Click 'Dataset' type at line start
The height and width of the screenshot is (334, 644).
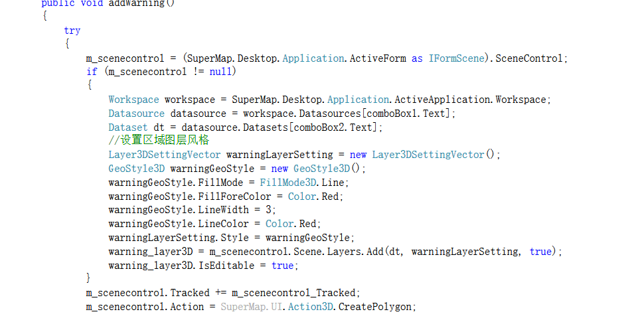tap(127, 127)
